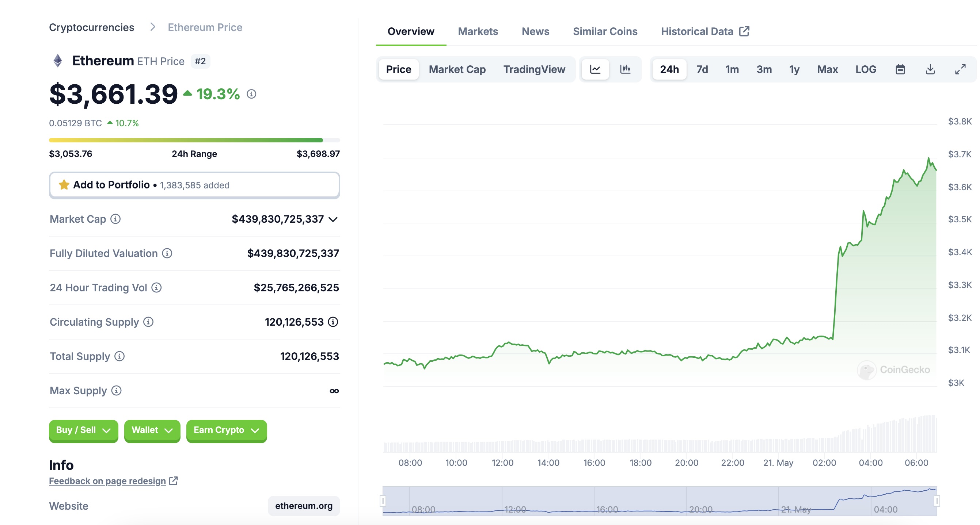Screen dimensions: 980x525
Task: Click the info icon beside 19.3% change
Action: (x=251, y=94)
